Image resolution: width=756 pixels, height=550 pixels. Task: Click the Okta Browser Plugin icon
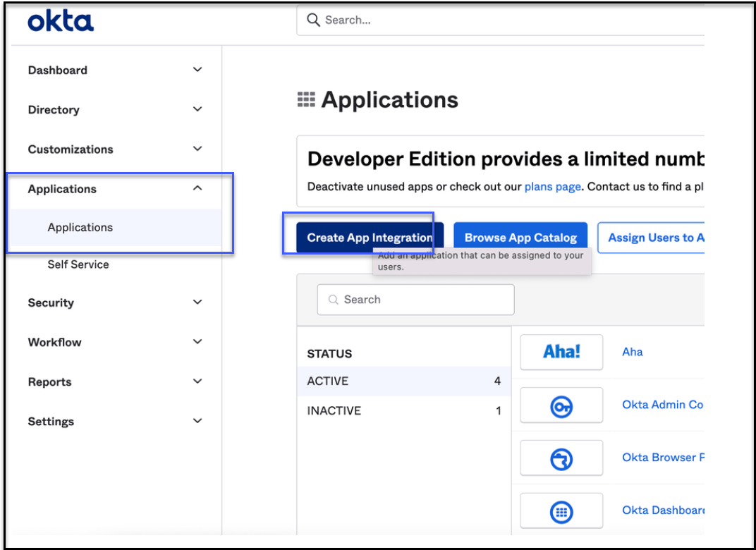pos(561,458)
